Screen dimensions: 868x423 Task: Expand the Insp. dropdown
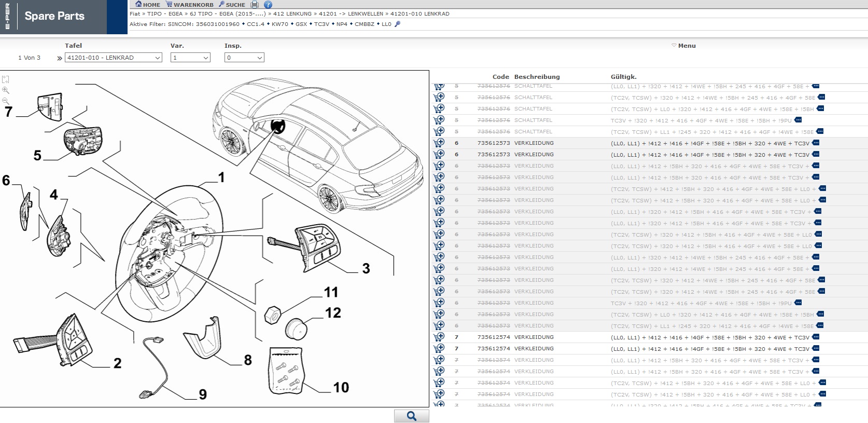click(x=244, y=58)
